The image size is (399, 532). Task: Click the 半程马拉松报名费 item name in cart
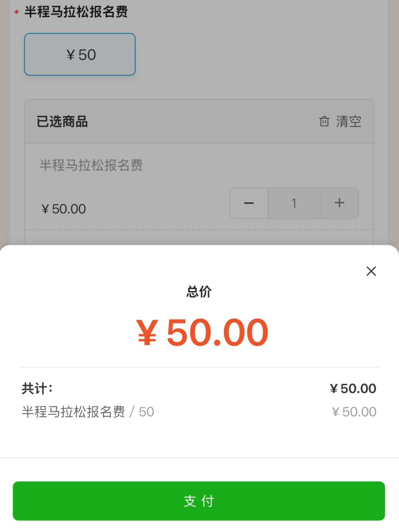click(x=91, y=165)
